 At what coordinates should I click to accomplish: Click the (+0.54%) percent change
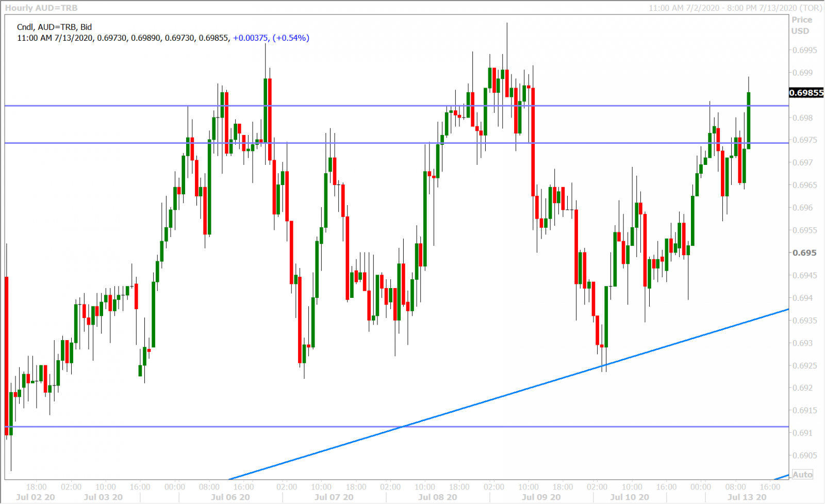pyautogui.click(x=291, y=38)
